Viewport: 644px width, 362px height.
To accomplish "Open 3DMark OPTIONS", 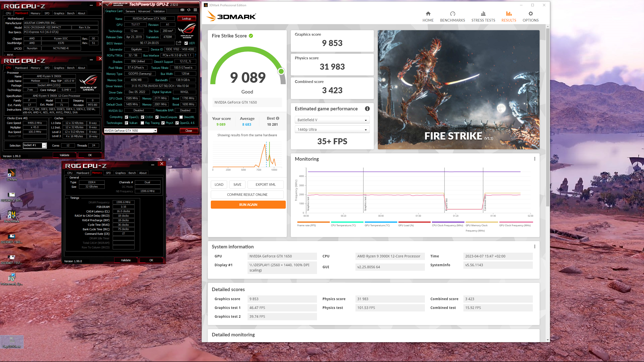I will 531,17.
